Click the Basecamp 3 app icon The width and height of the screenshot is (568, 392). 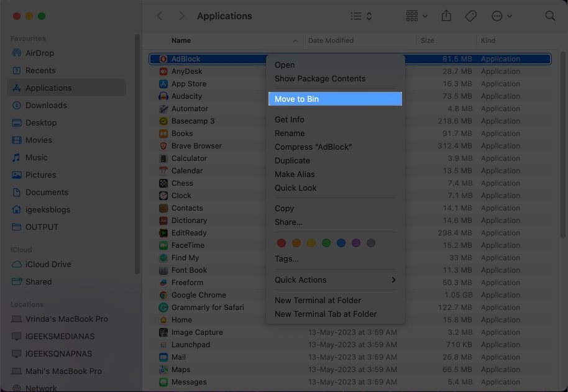pos(163,121)
